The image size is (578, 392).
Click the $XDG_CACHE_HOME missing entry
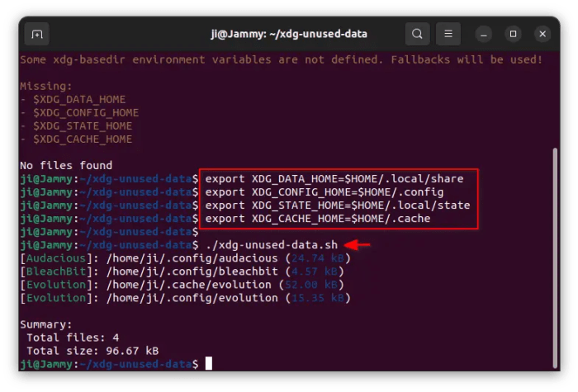[x=76, y=139]
